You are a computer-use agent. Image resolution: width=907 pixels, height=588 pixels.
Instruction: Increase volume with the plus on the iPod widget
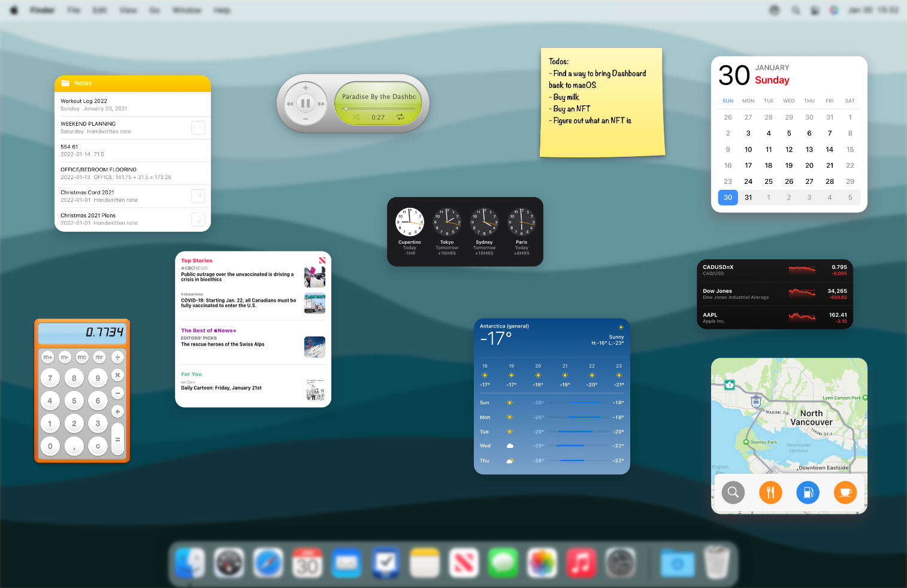(x=305, y=87)
